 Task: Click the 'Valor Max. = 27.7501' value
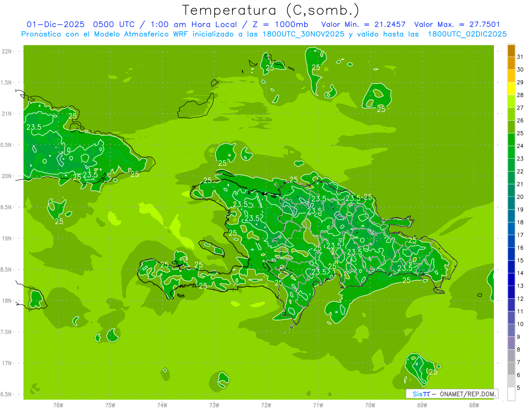[x=457, y=24]
